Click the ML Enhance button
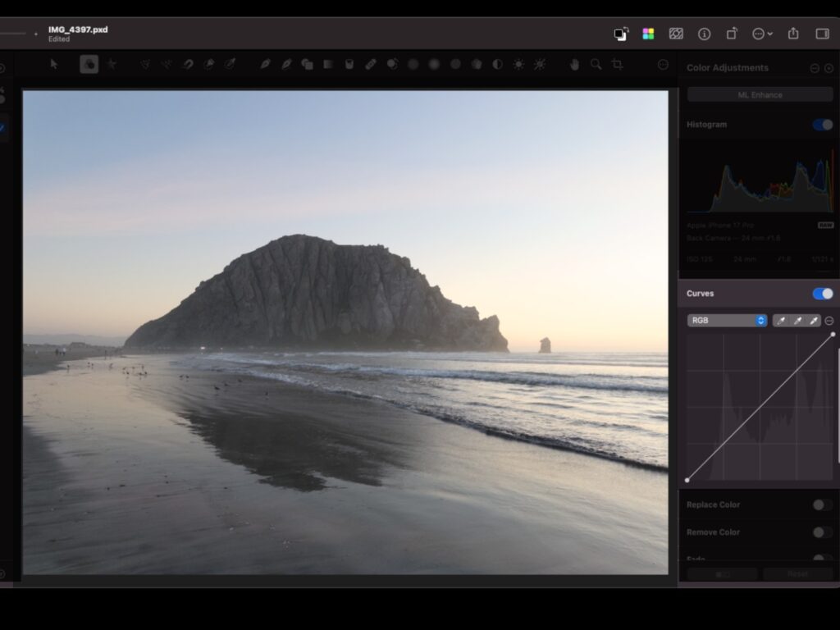Image resolution: width=840 pixels, height=630 pixels. pyautogui.click(x=760, y=95)
